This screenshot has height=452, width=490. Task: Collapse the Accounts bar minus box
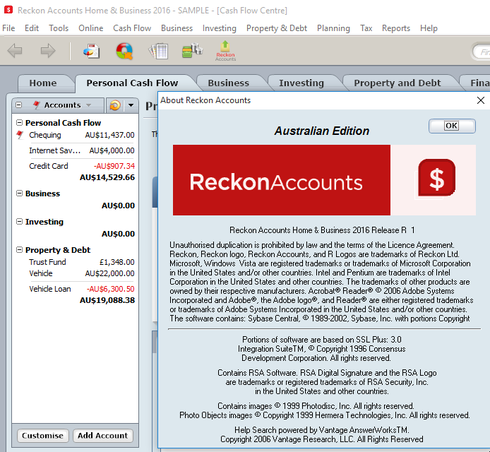tap(19, 105)
